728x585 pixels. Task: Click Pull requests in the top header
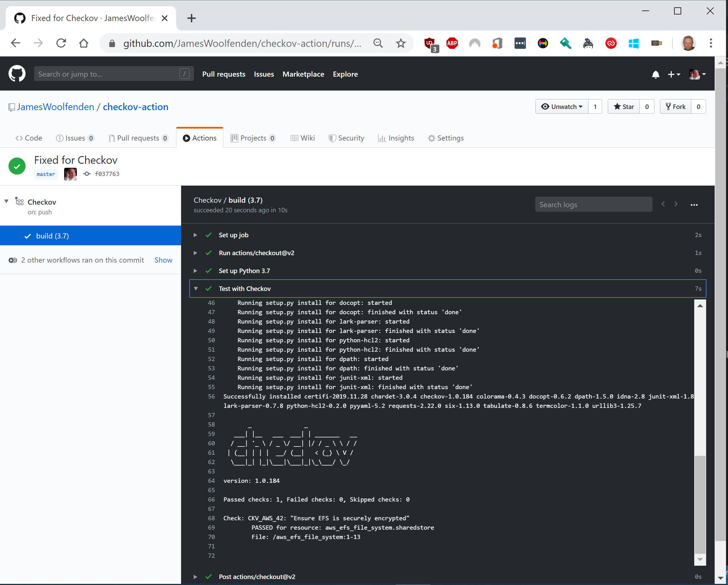point(224,74)
